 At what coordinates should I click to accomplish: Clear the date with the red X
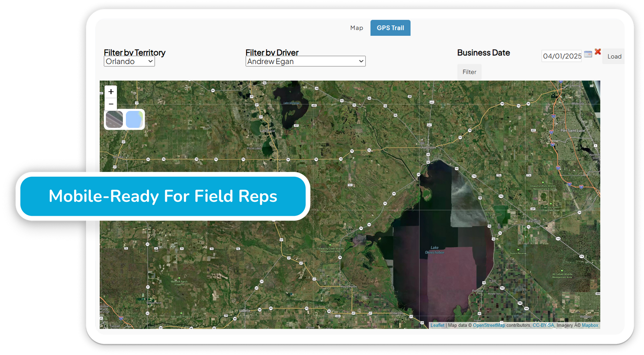[x=598, y=52]
